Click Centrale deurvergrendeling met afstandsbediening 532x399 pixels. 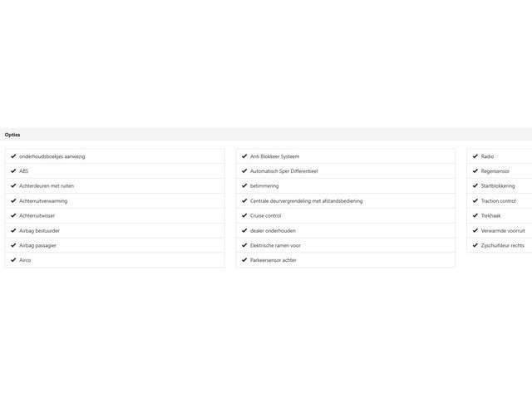[x=346, y=201]
